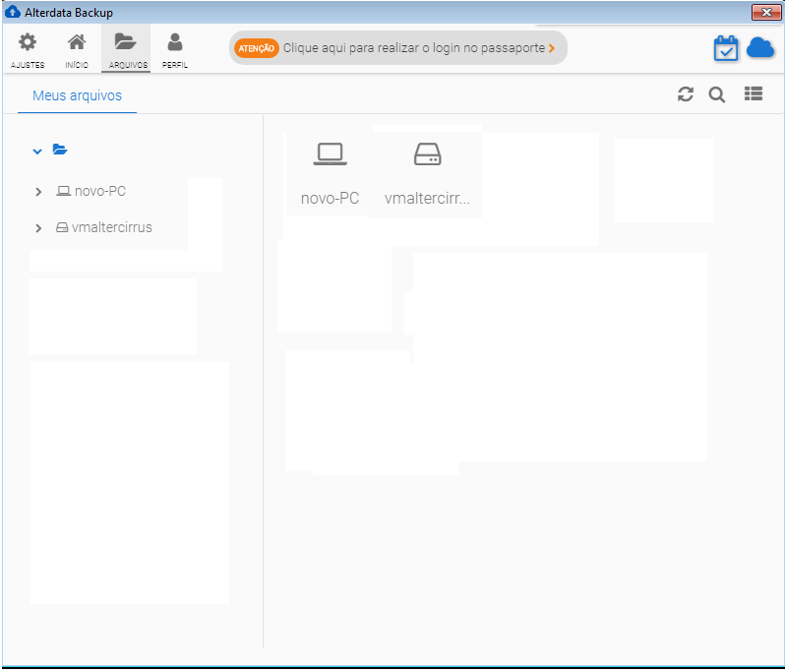Select the Arquivos folder tab
Viewport: 785px width, 672px height.
point(126,48)
